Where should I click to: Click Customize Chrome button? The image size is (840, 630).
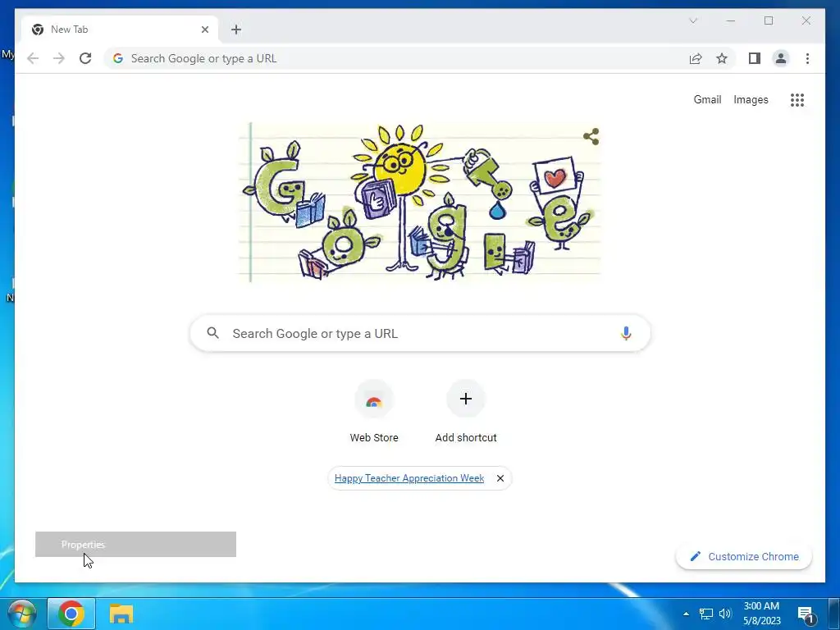click(744, 557)
